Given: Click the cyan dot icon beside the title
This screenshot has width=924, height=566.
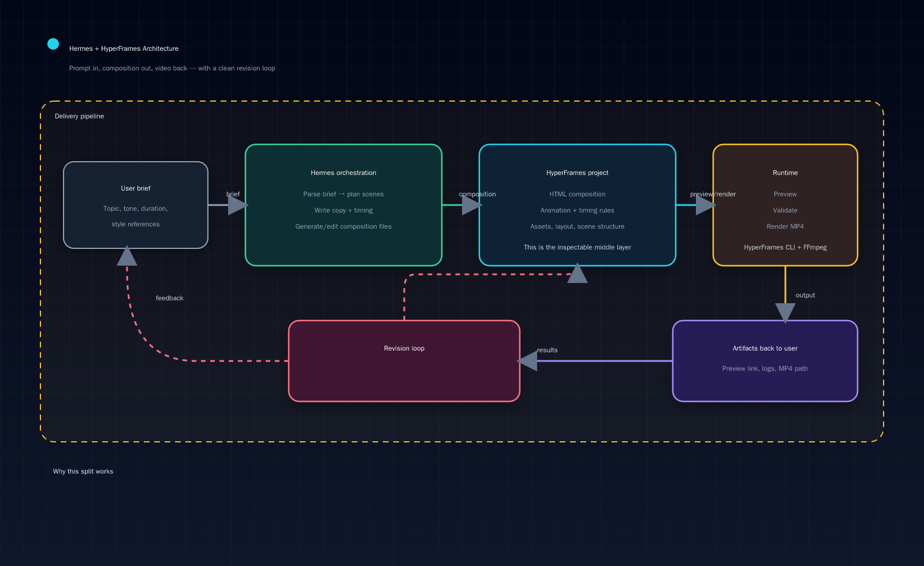Looking at the screenshot, I should coord(53,44).
